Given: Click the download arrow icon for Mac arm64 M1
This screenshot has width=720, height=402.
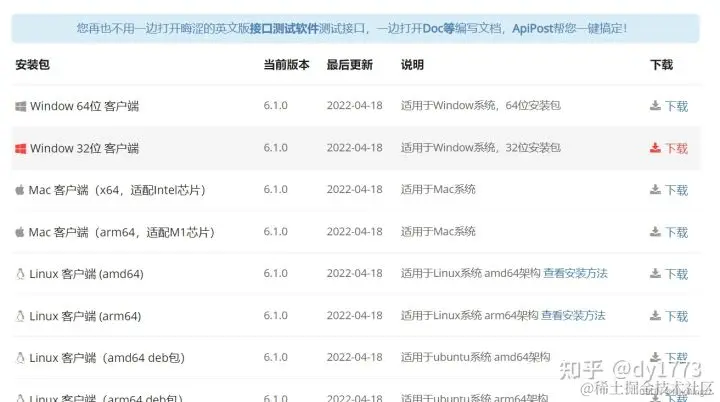Looking at the screenshot, I should pos(655,232).
